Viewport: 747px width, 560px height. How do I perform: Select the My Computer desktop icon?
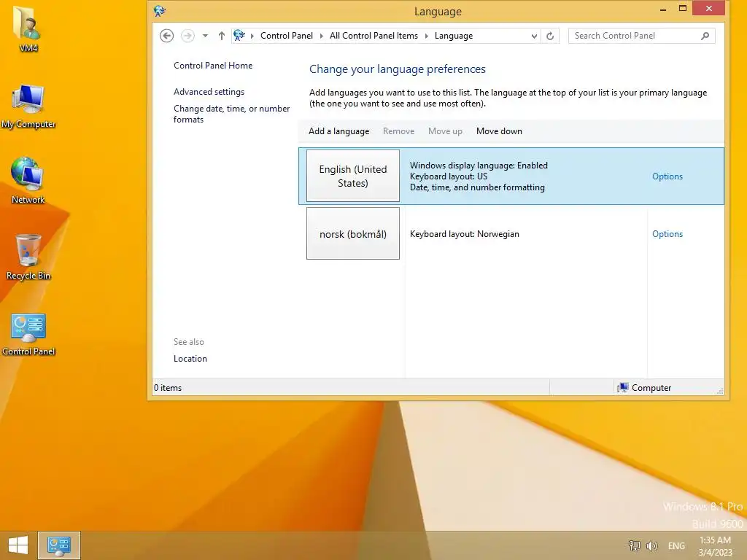(x=28, y=106)
